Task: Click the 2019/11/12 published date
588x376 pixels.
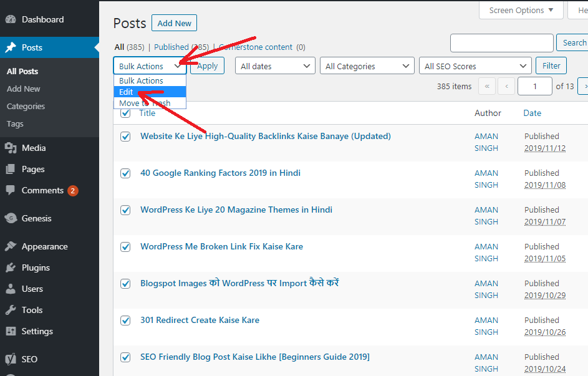Action: tap(545, 148)
